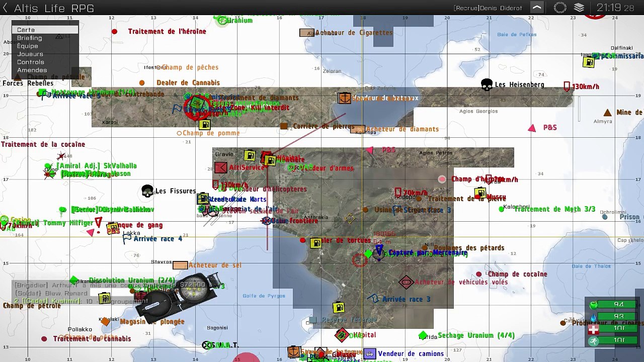
Task: Select the Acheteur de Cigarettes marker box
Action: pyautogui.click(x=306, y=33)
